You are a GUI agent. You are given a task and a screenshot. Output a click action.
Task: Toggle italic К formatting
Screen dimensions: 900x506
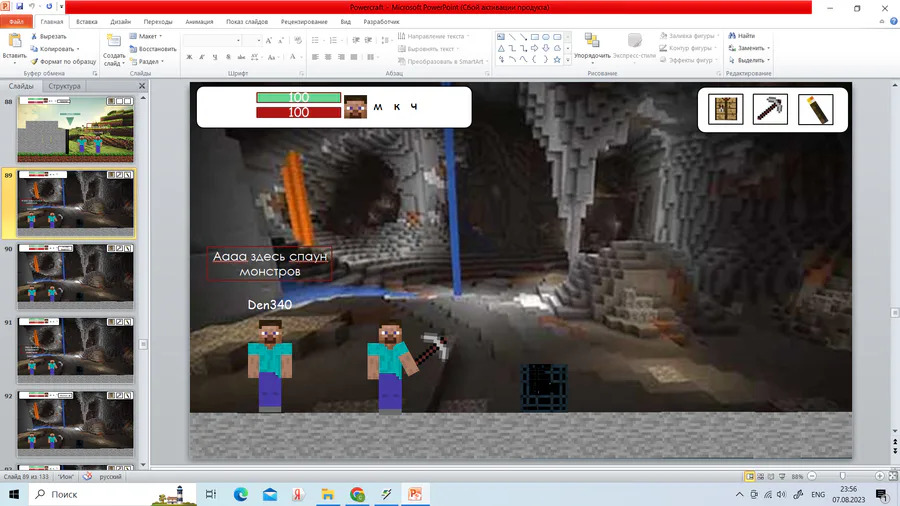point(202,57)
